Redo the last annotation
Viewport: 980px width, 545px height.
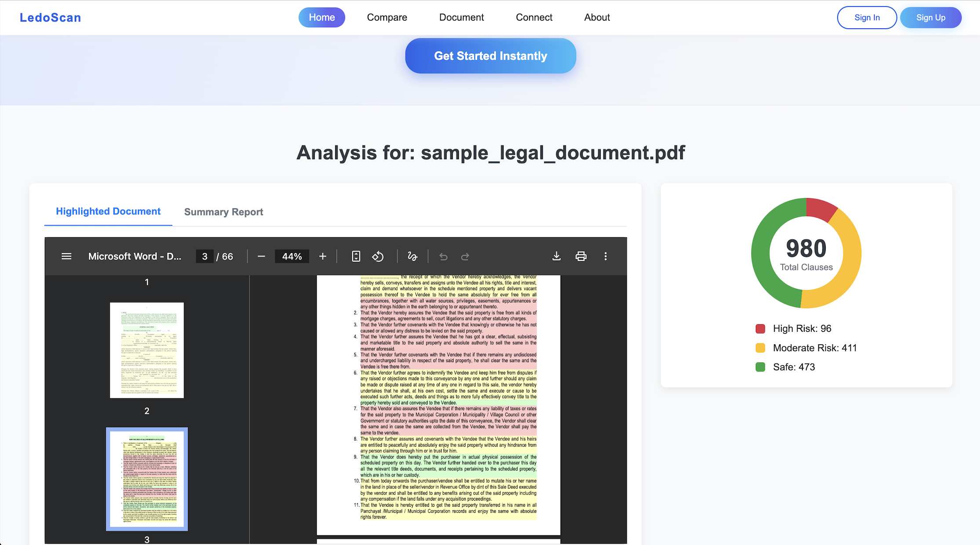[x=465, y=256]
